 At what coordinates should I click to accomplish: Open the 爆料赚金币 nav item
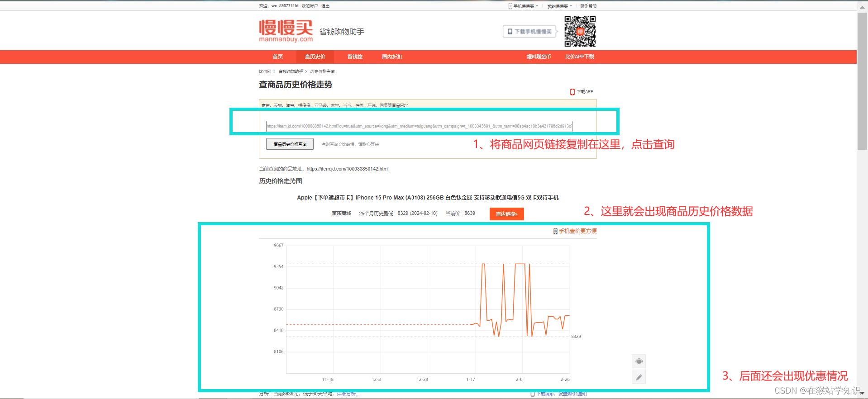(x=539, y=57)
